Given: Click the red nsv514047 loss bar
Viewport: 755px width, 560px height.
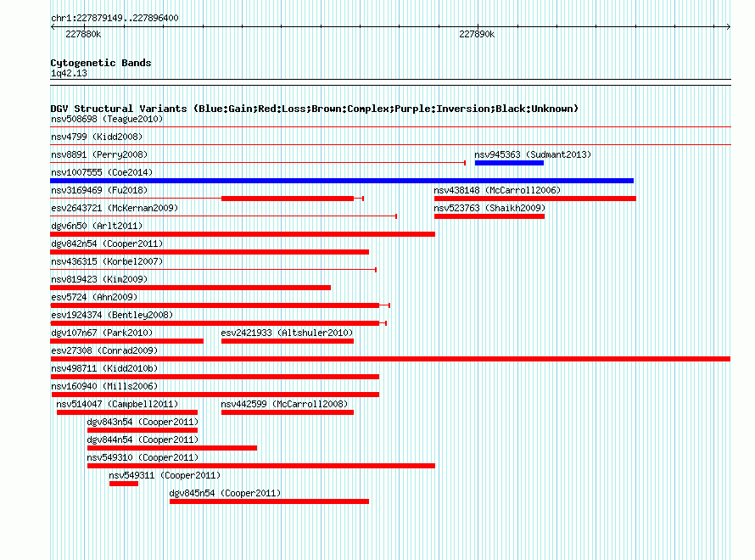Looking at the screenshot, I should coord(127,412).
